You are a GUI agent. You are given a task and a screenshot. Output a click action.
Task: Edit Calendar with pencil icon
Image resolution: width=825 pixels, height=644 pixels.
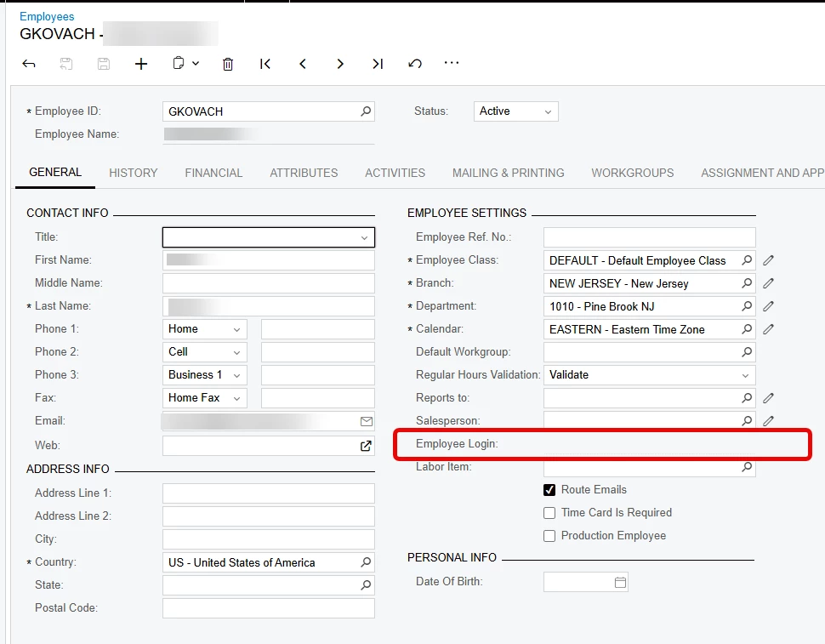click(x=768, y=329)
